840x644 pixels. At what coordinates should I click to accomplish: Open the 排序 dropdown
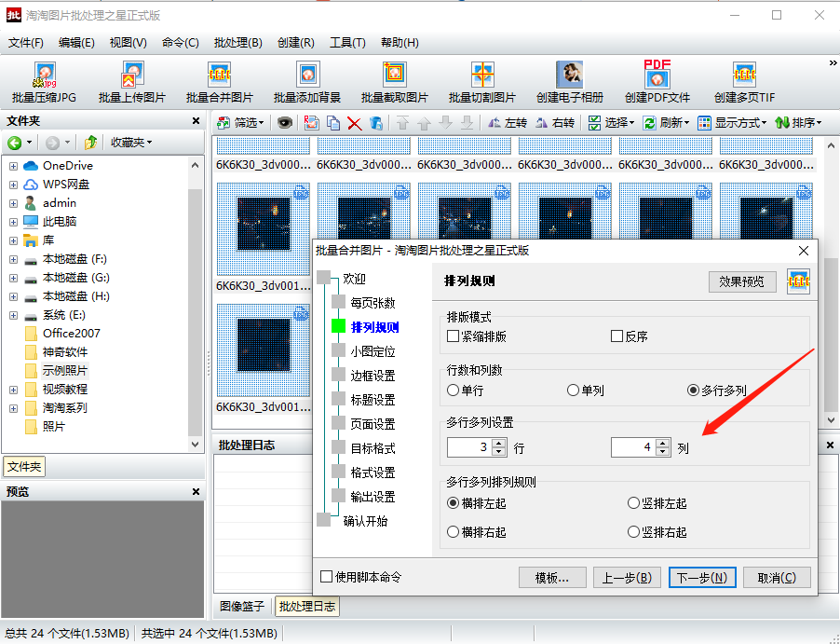[x=798, y=123]
